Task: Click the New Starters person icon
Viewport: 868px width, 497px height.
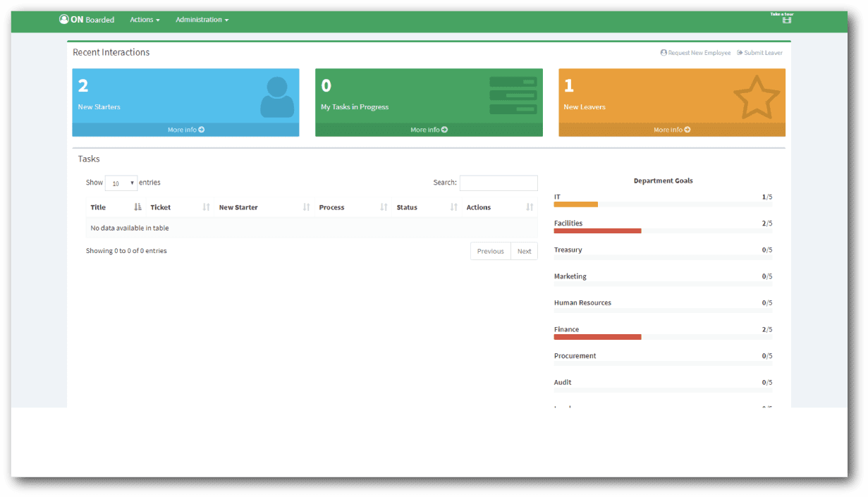Action: tap(276, 97)
